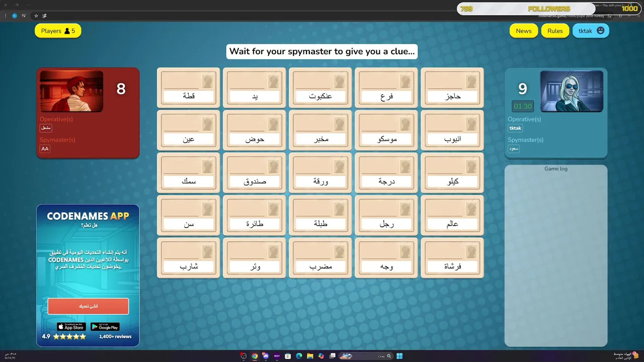Open OBS Studio from the taskbar

[x=244, y=356]
